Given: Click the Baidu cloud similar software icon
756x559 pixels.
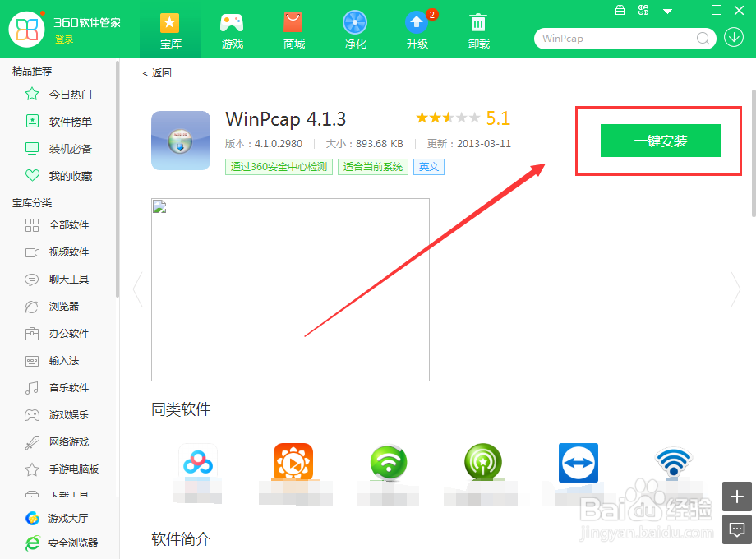Looking at the screenshot, I should 198,462.
